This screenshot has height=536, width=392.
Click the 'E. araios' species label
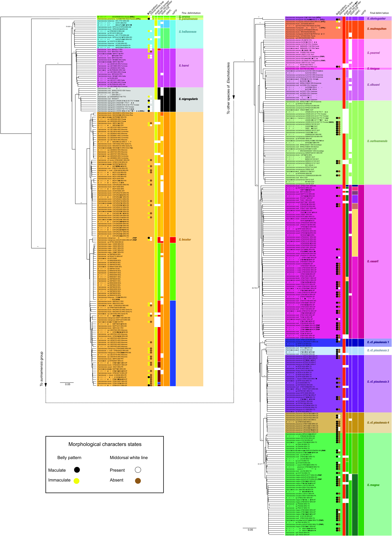pos(185,17)
